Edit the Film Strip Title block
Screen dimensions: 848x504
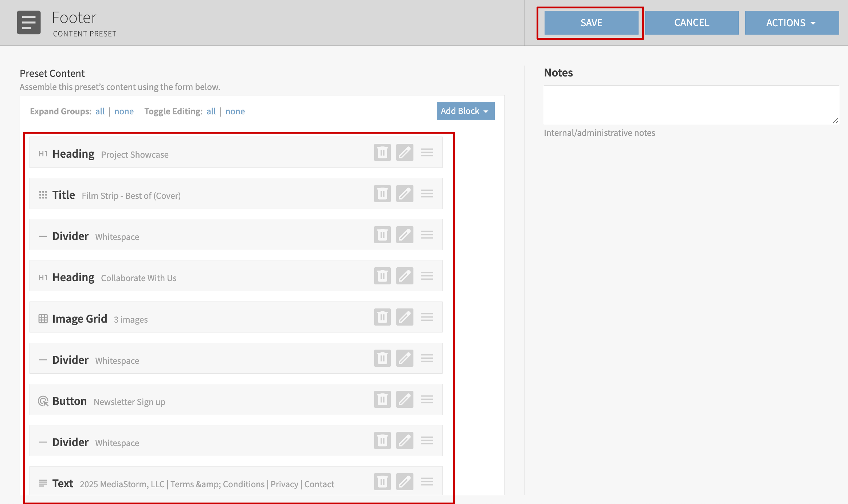pyautogui.click(x=405, y=193)
